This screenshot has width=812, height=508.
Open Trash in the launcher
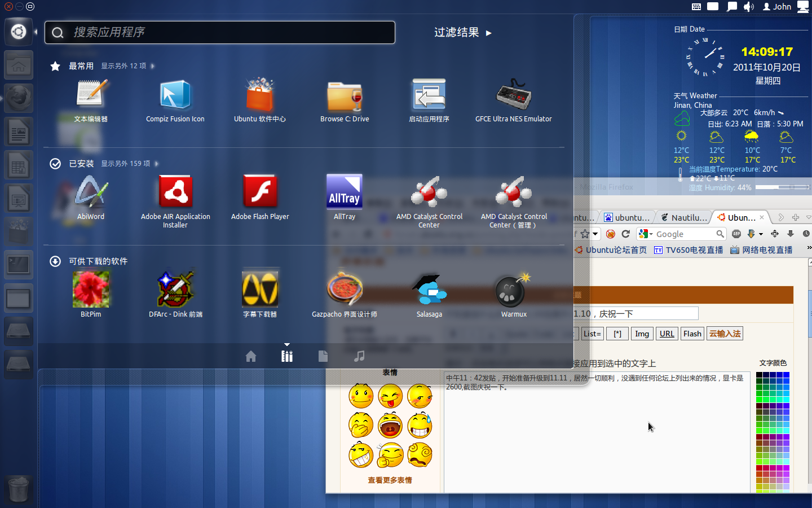click(x=19, y=489)
